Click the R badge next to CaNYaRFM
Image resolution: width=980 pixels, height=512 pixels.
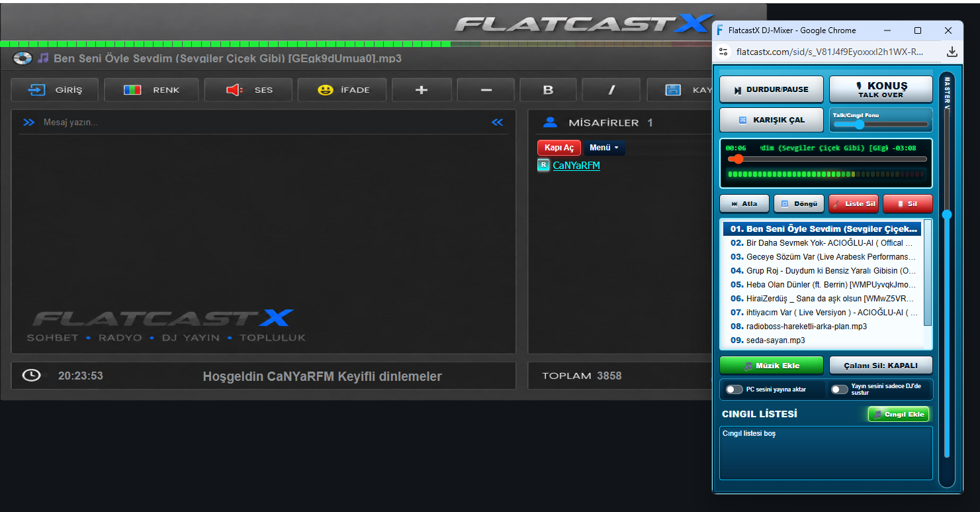pos(543,165)
